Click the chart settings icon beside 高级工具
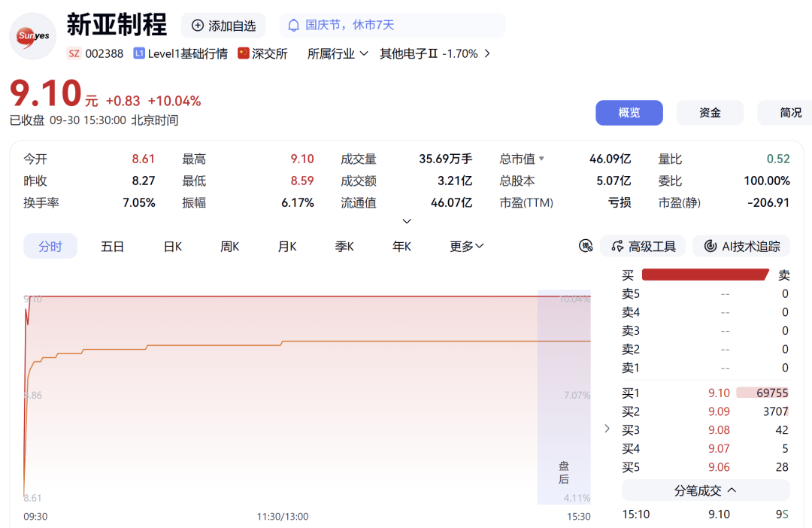The image size is (812, 528). click(586, 246)
